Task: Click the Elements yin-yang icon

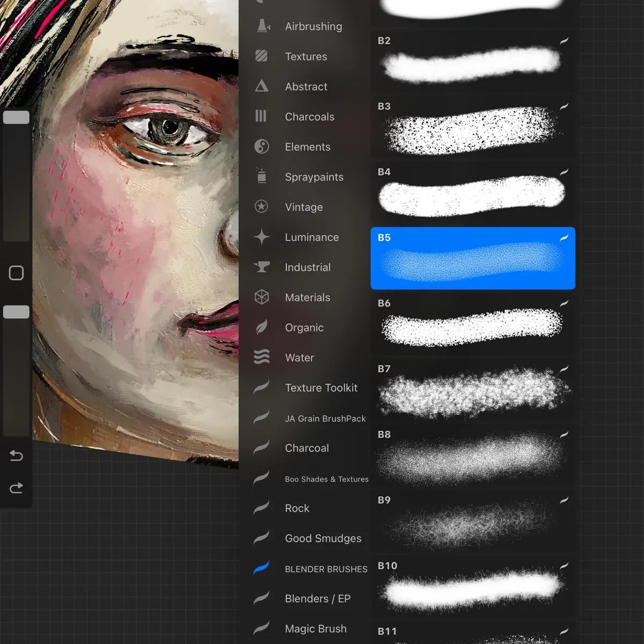Action: tap(261, 147)
